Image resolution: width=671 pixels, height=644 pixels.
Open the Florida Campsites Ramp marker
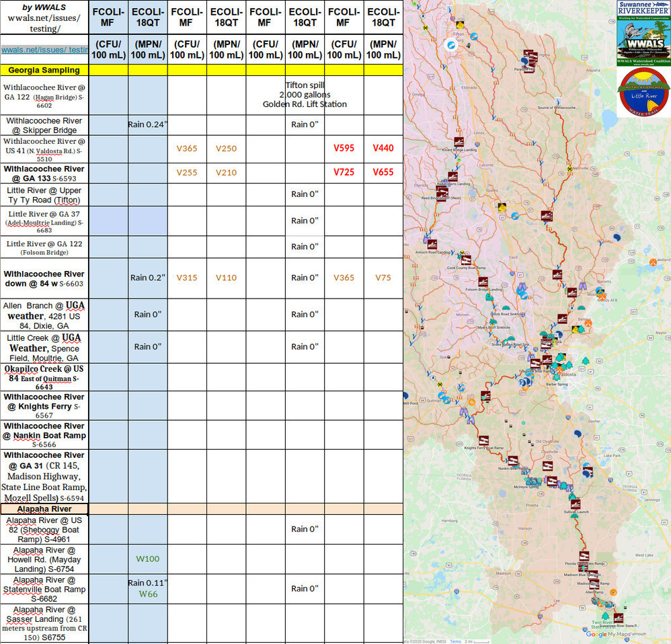(584, 557)
